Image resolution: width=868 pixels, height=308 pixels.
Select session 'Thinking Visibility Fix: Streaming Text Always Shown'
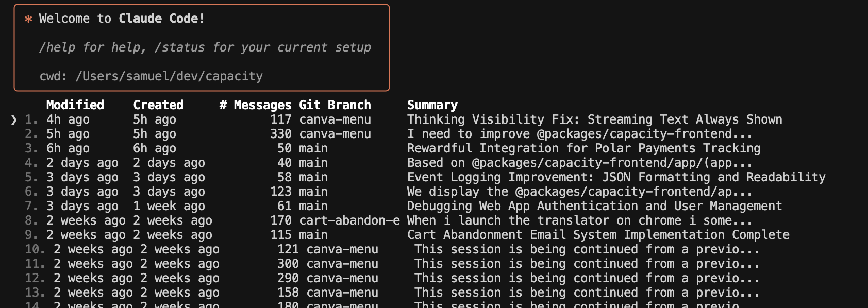[594, 119]
